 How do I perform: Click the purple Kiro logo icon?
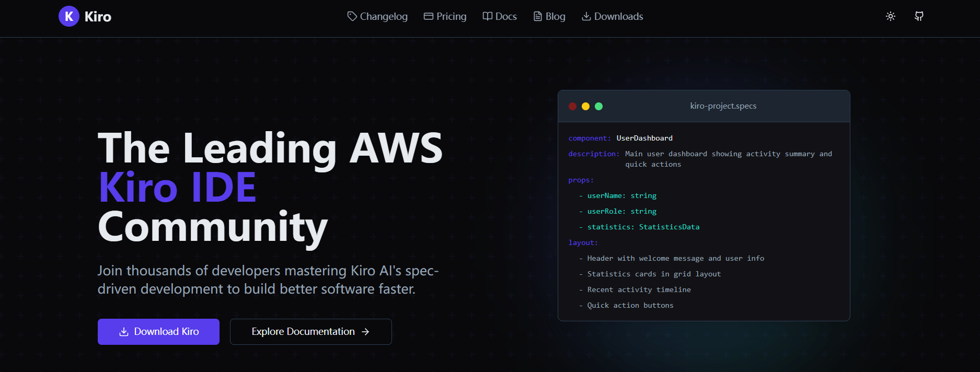68,16
